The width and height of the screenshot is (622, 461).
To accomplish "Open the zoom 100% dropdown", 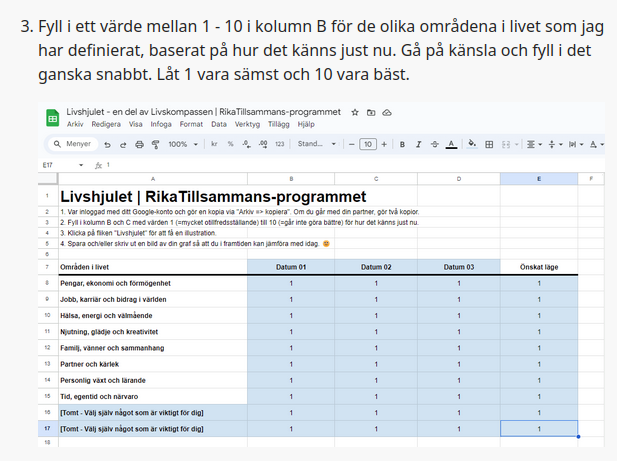I will click(x=183, y=144).
